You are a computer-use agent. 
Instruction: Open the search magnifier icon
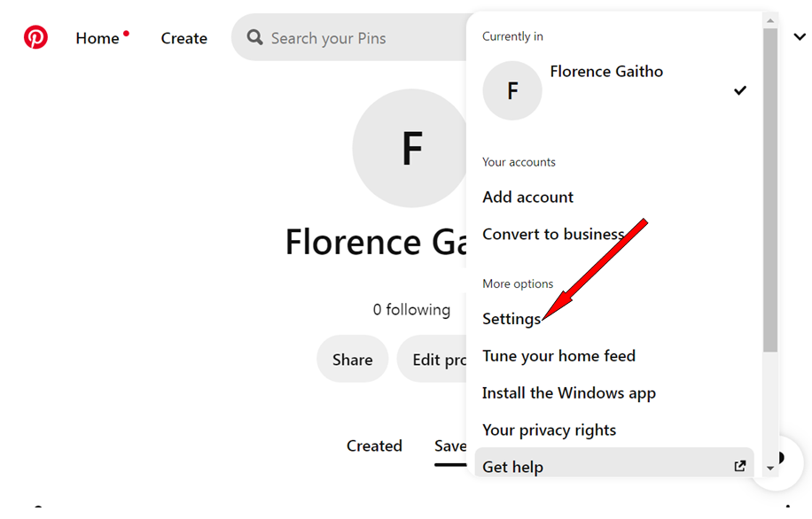(254, 37)
